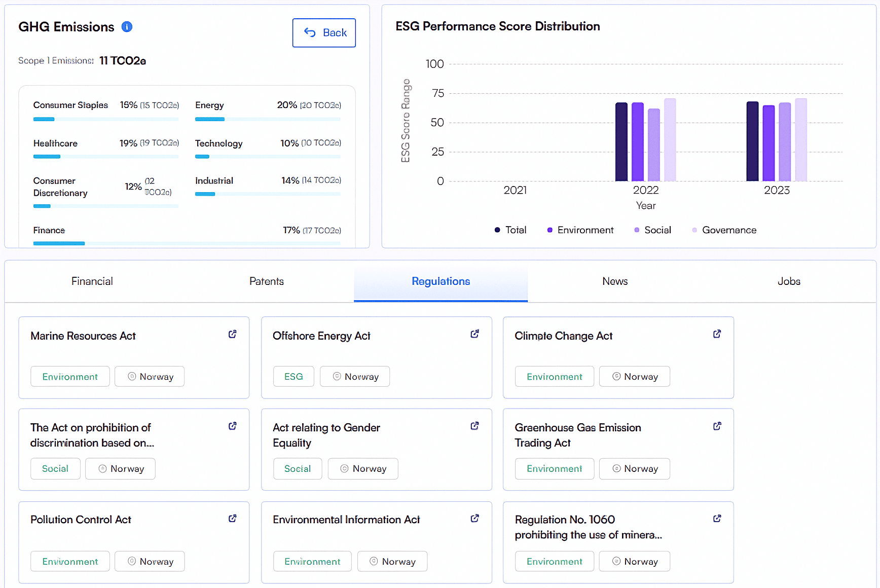Switch to the Financial tab
Viewport: 880px width, 588px height.
(92, 281)
